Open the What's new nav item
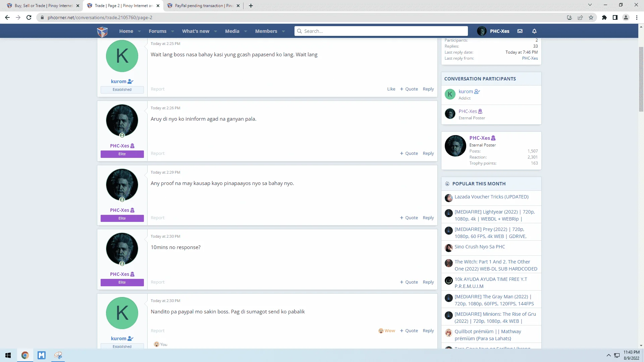 (196, 31)
